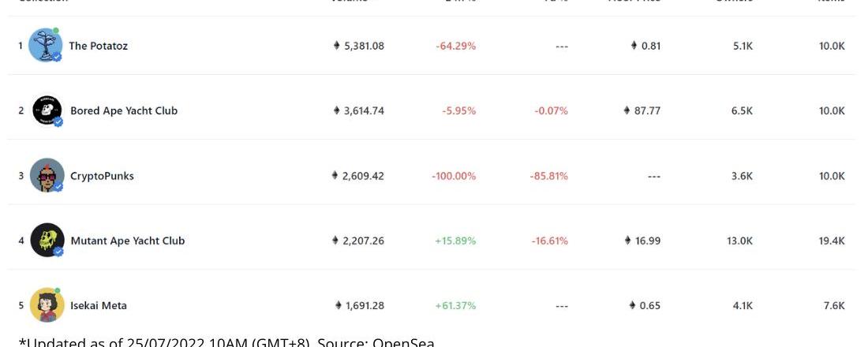Click the ETH icon beside floor price 16.99

coord(628,241)
